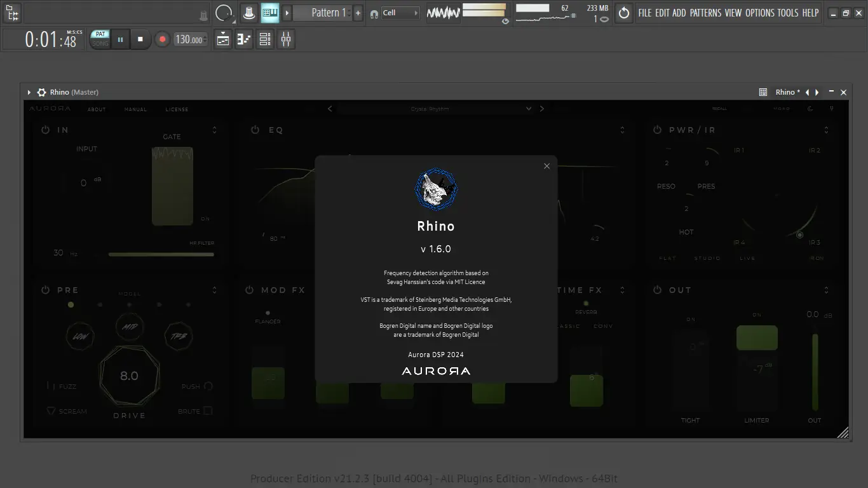Open the PATTERNS menu
868x488 pixels.
[706, 13]
